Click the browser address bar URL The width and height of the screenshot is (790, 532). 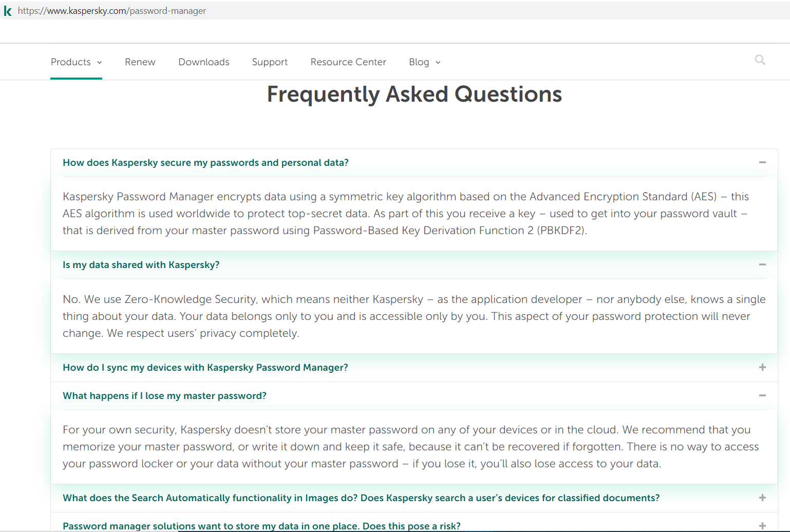point(112,11)
